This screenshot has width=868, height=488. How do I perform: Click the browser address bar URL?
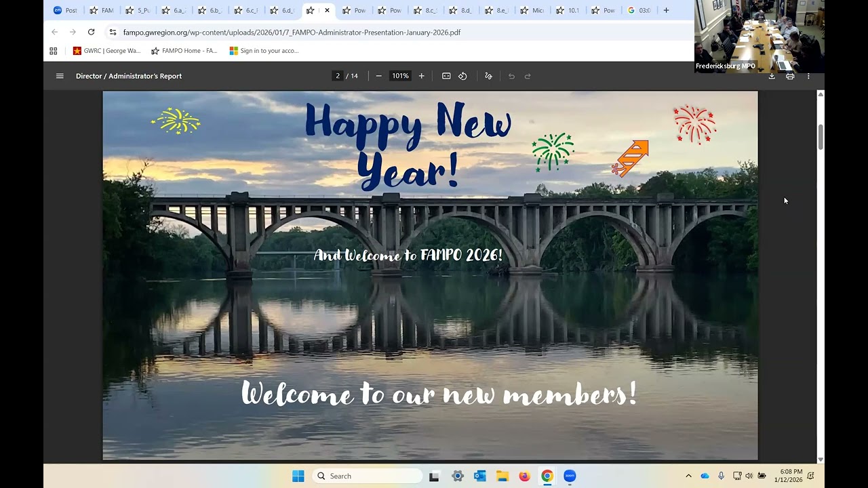tap(292, 32)
